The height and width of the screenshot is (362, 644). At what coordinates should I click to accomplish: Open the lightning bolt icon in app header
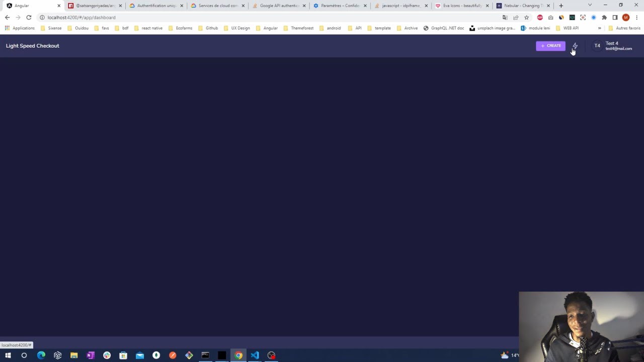click(575, 46)
